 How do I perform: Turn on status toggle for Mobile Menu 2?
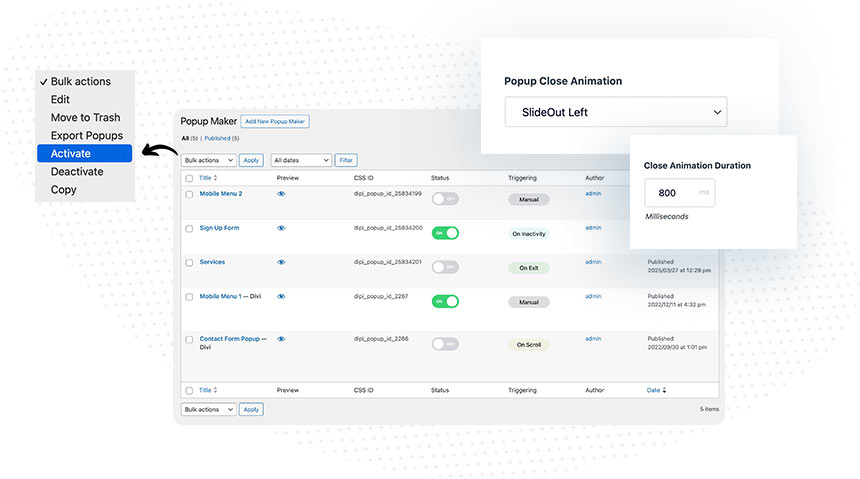[x=445, y=199]
